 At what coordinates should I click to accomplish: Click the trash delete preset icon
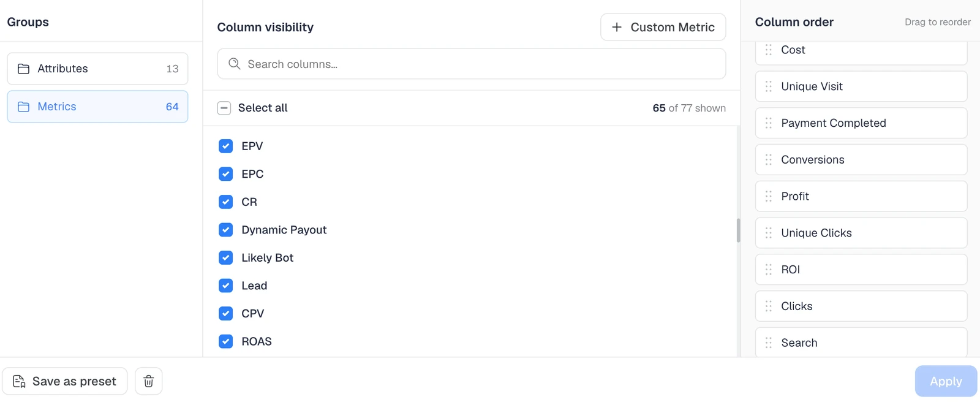(x=148, y=381)
